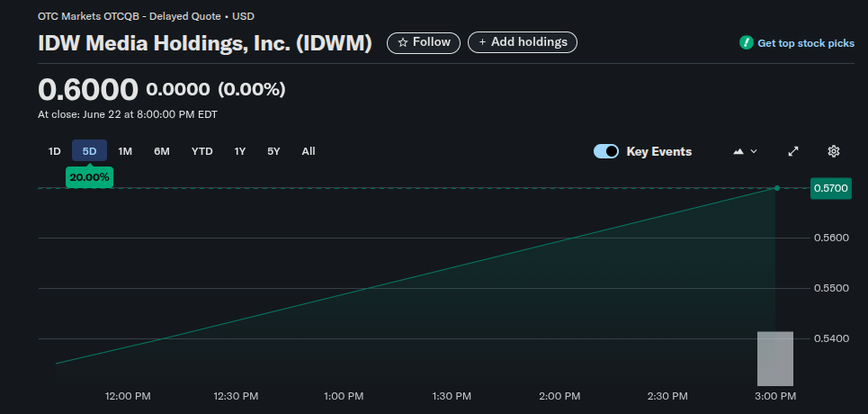
Task: Click the 0.0000 price change value
Action: (178, 89)
